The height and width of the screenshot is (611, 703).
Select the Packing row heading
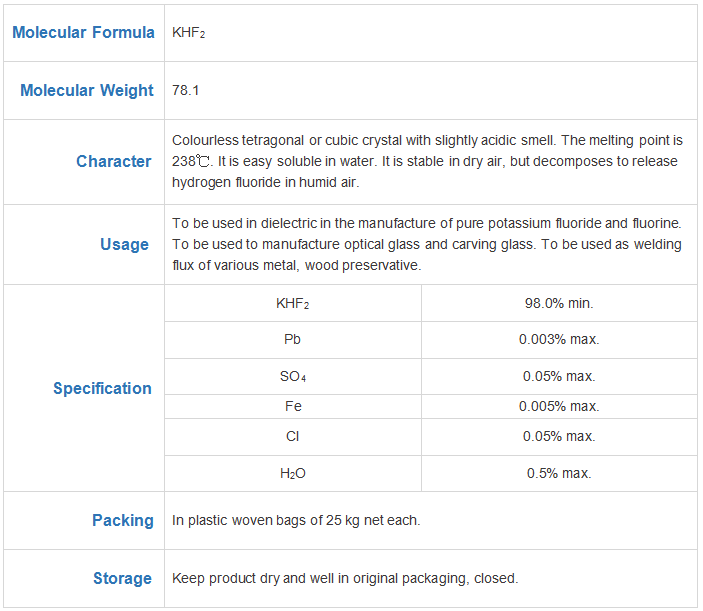point(123,520)
